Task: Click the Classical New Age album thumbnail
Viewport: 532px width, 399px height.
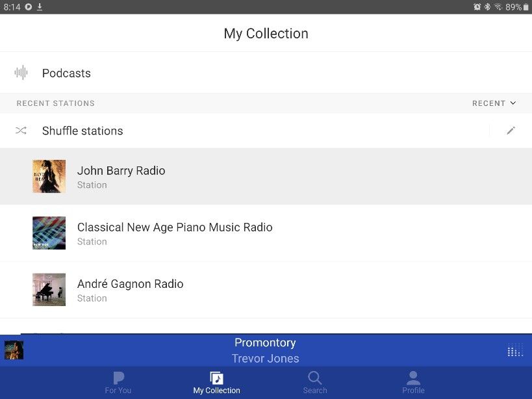Action: pyautogui.click(x=49, y=233)
